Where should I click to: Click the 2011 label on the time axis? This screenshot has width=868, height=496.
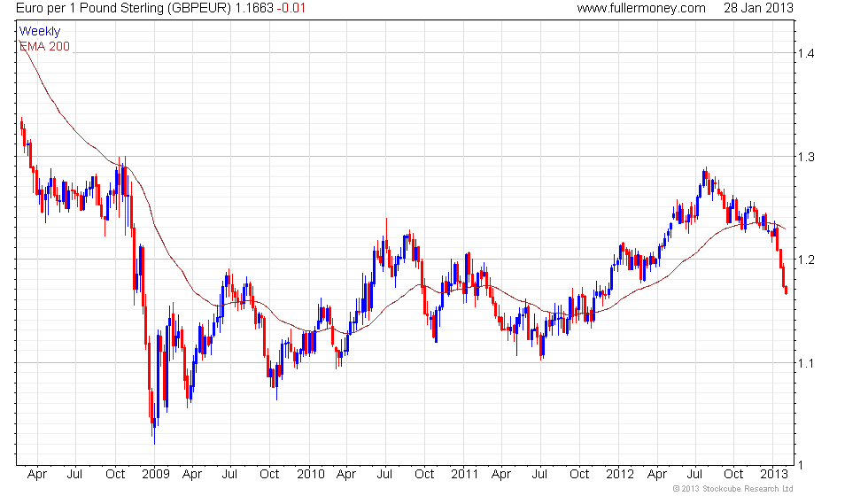coord(464,474)
